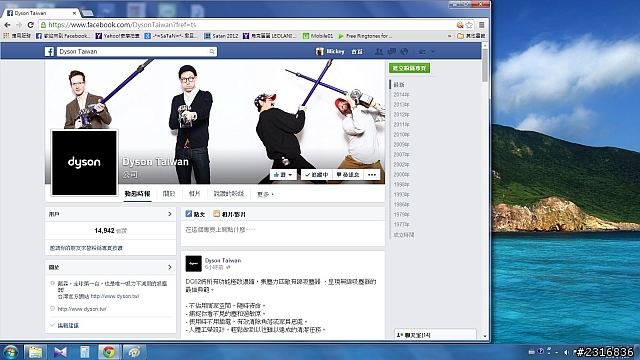The width and height of the screenshot is (640, 360).
Task: Reload the Facebook page
Action: (31, 25)
